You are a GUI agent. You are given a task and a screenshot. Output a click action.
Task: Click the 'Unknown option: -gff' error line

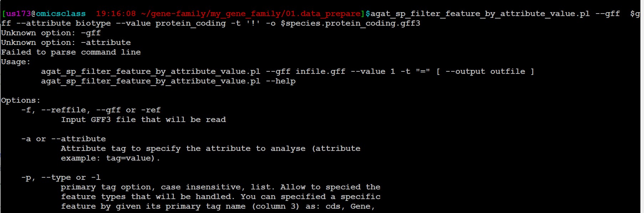pyautogui.click(x=51, y=33)
